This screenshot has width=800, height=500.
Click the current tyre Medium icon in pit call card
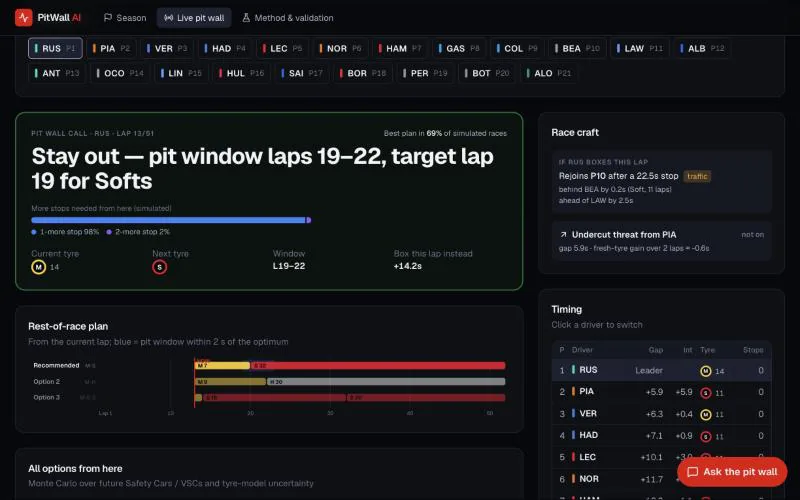(39, 267)
